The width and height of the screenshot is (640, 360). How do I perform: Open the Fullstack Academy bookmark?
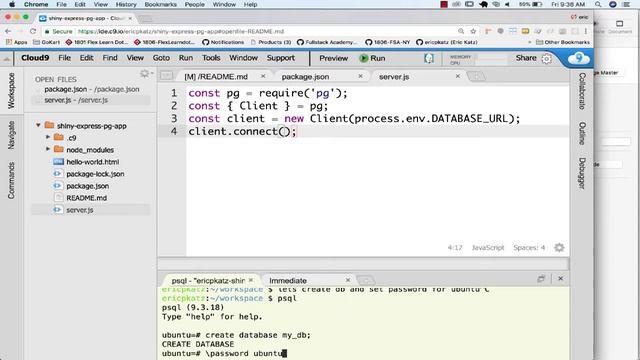pyautogui.click(x=327, y=42)
